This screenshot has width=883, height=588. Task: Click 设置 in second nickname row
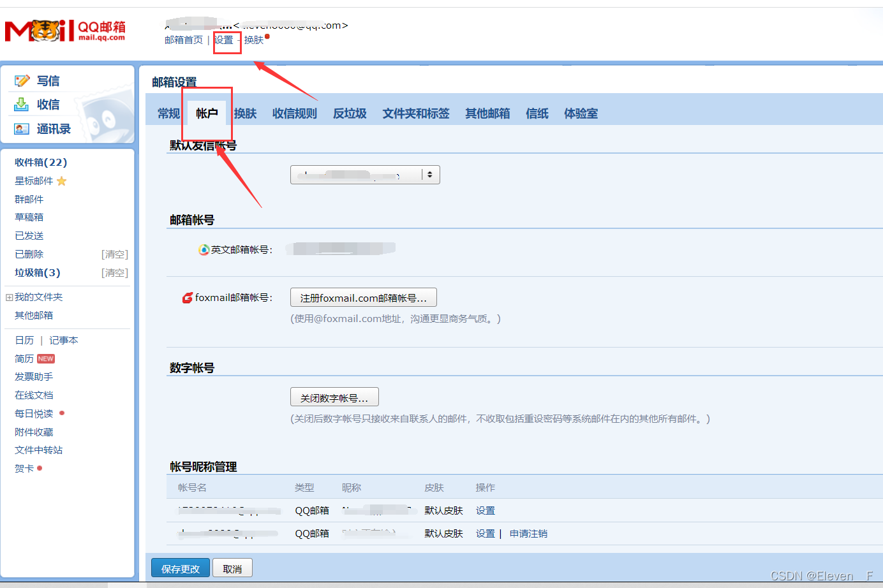tap(486, 534)
